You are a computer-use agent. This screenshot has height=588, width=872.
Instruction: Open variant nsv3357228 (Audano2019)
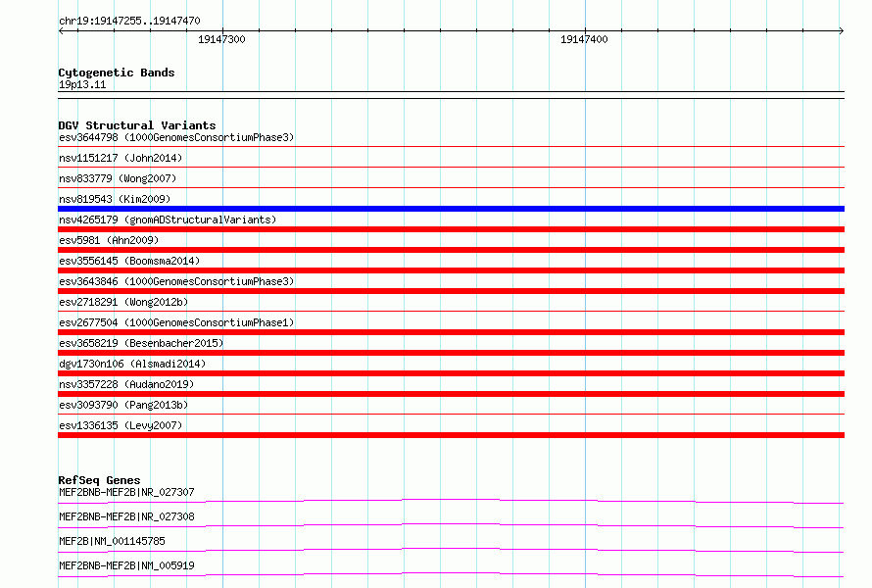click(x=126, y=384)
